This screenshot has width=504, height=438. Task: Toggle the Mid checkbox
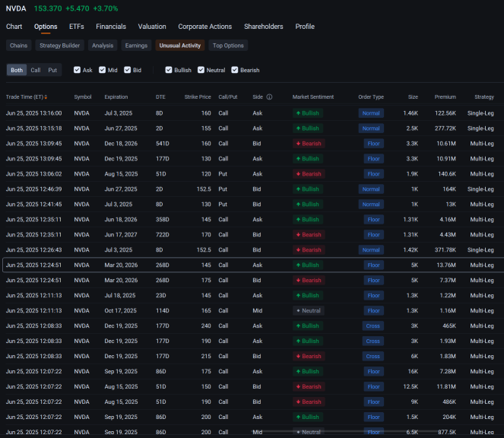[x=102, y=70]
